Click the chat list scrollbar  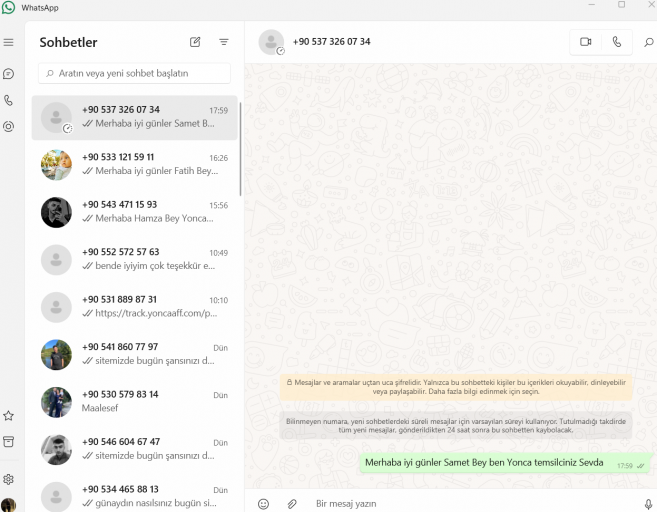240,149
